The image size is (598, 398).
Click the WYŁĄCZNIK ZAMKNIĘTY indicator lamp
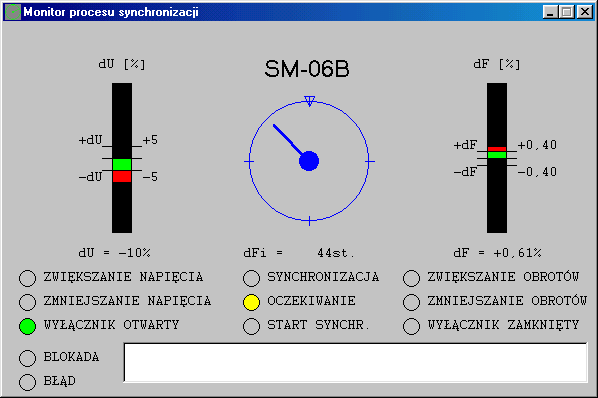(x=412, y=326)
